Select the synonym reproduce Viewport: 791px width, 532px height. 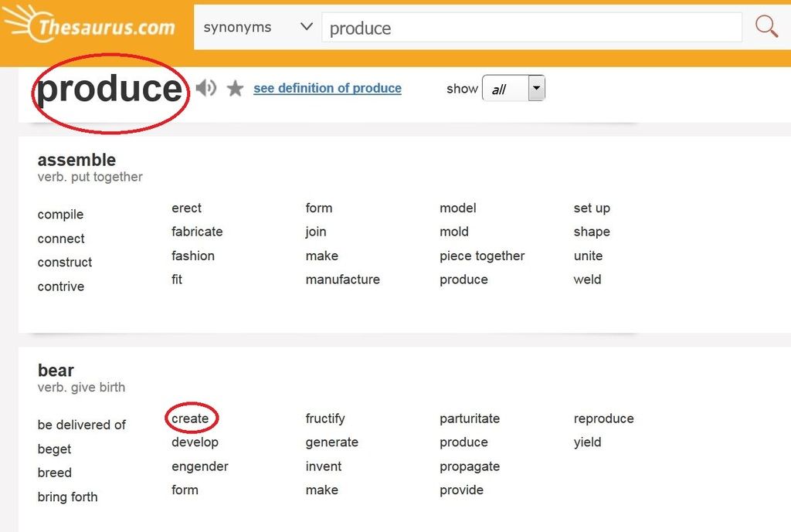coord(604,418)
